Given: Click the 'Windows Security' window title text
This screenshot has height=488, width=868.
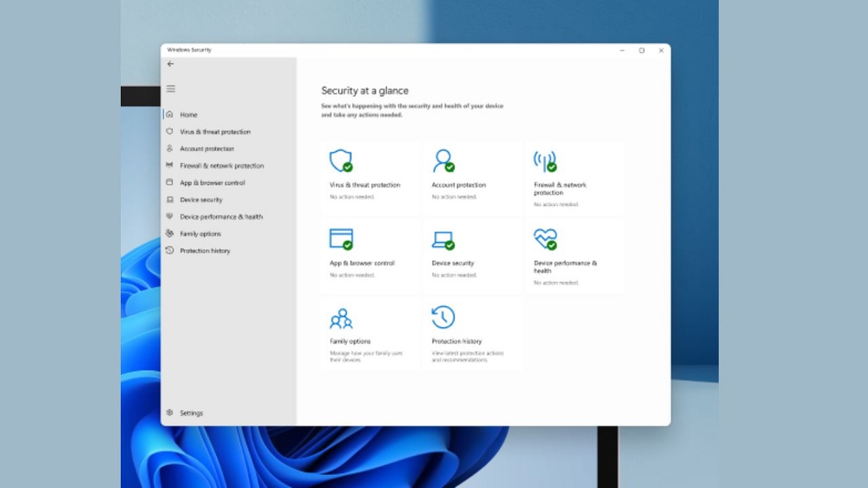Looking at the screenshot, I should tap(189, 50).
